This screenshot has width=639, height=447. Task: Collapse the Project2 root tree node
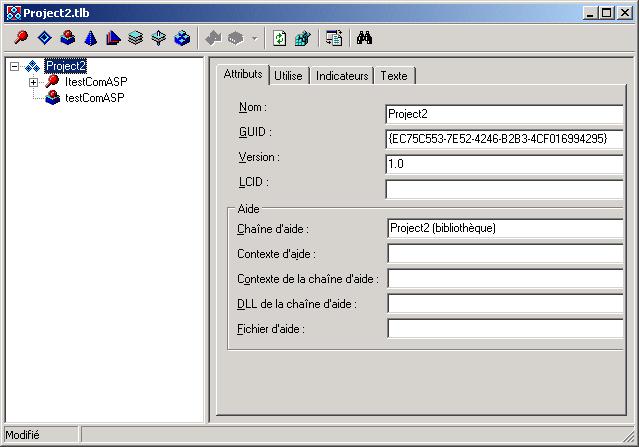15,67
